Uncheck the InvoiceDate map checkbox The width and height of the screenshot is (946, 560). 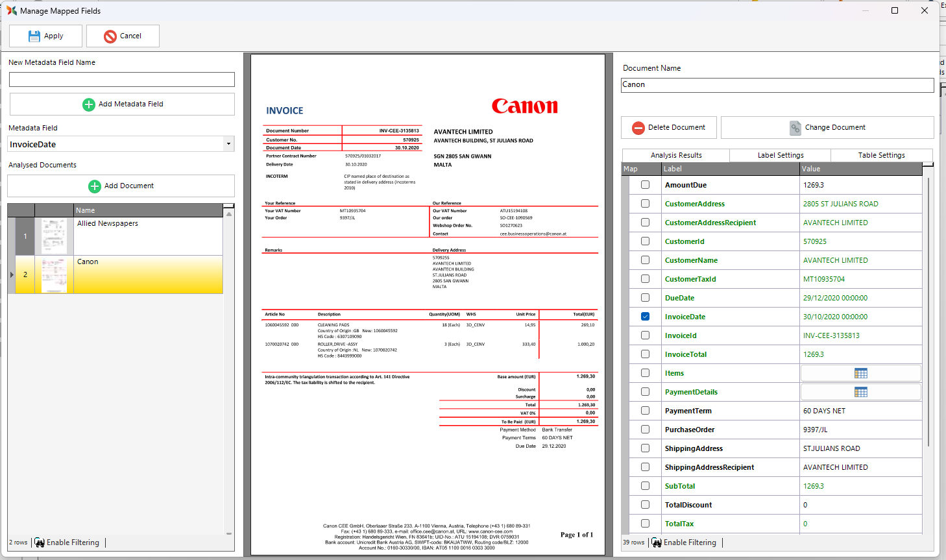pos(645,317)
